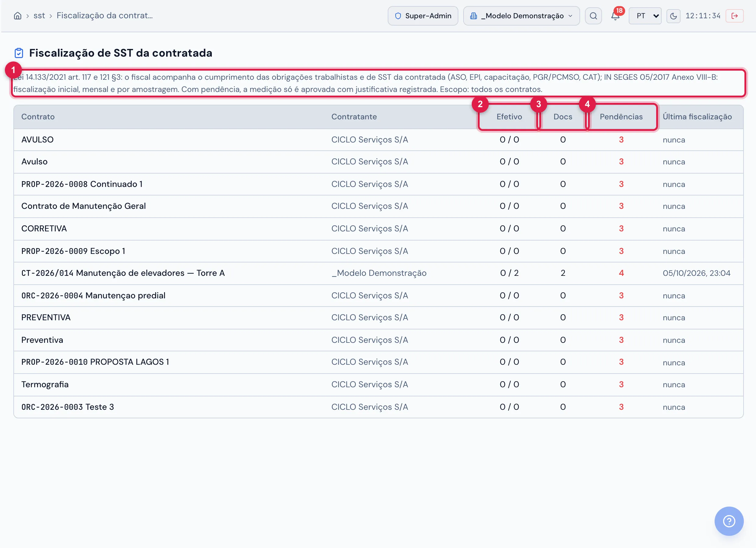Click the 05/10/2026, 23:04 fiscalização date

click(696, 273)
